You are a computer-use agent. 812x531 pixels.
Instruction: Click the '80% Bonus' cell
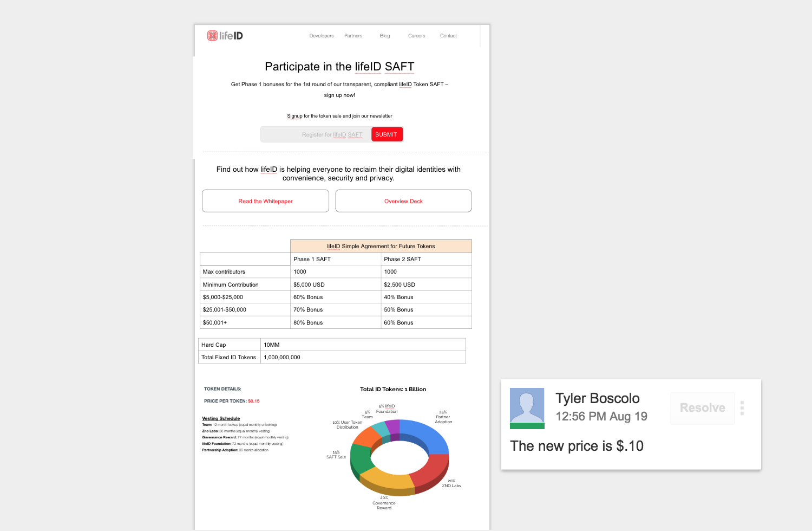point(336,322)
